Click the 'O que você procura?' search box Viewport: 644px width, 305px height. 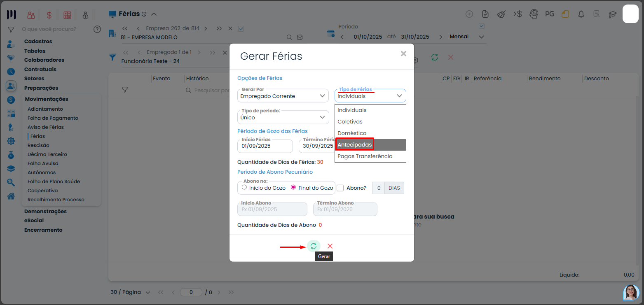point(49,29)
